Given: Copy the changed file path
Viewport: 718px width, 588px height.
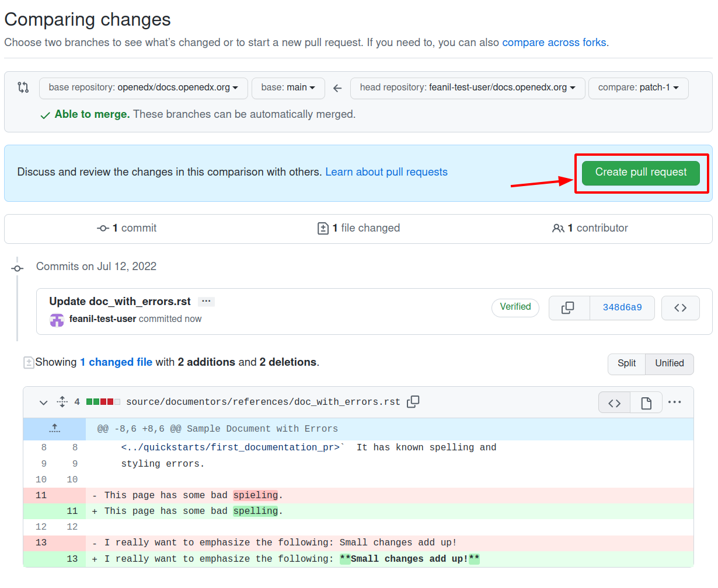Looking at the screenshot, I should pos(413,402).
